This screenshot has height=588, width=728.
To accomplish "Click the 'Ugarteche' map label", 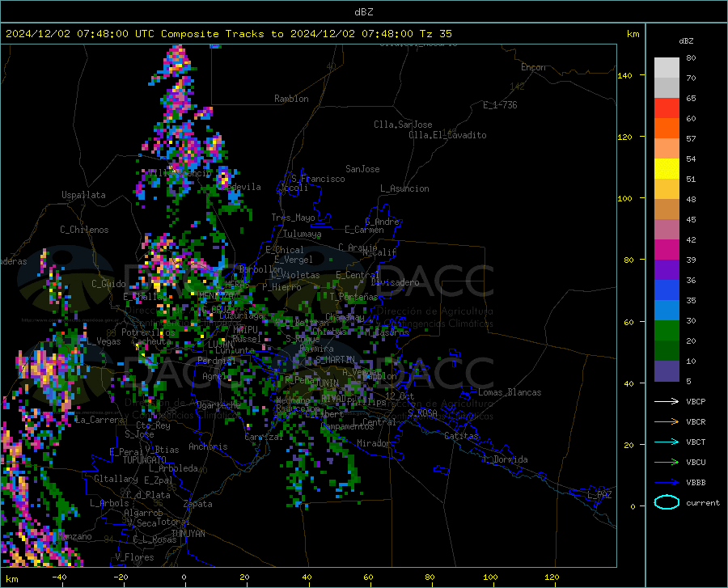I will tap(218, 405).
